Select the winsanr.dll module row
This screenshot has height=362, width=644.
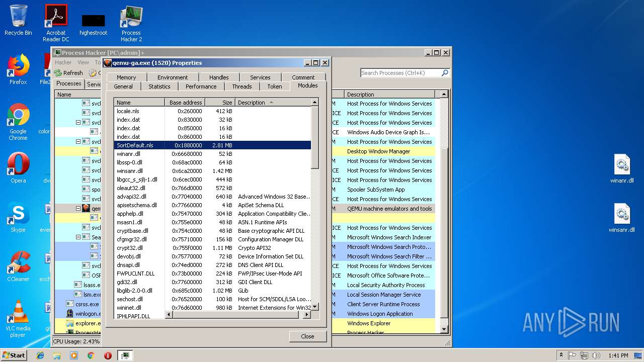212,171
